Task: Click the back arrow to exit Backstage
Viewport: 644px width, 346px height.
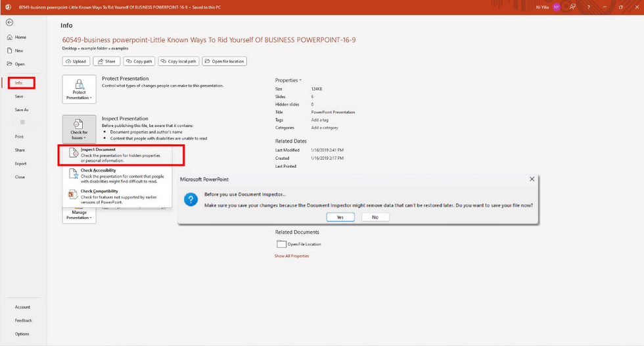Action: point(9,22)
